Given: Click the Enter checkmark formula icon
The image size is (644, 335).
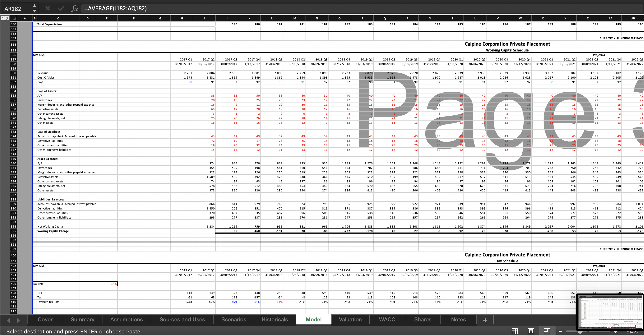Looking at the screenshot, I should [x=60, y=9].
